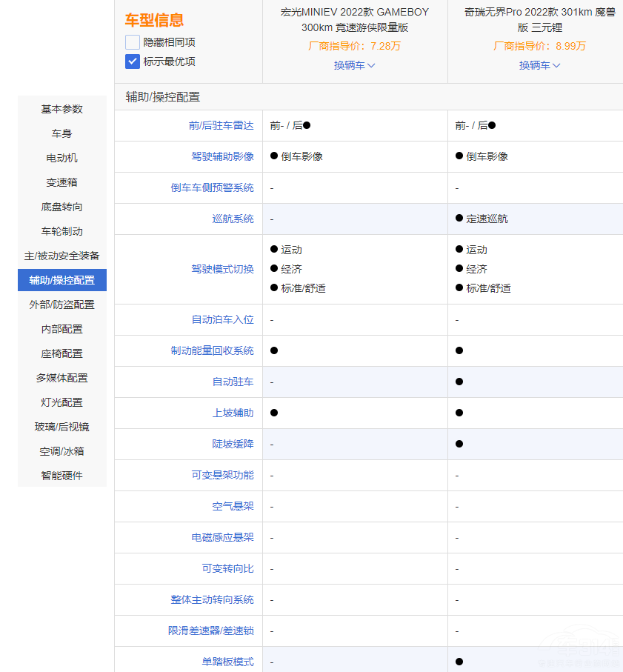Open the 单踏板模式 link
This screenshot has height=672, width=623.
(x=227, y=661)
